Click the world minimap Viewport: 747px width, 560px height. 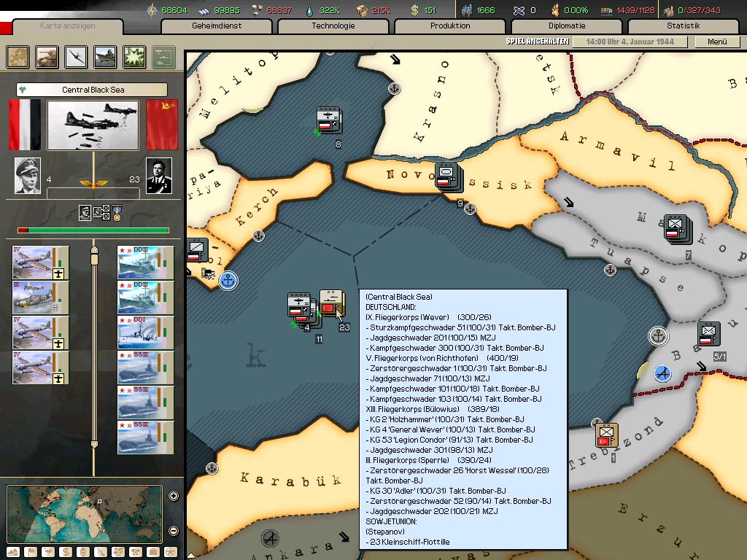85,514
